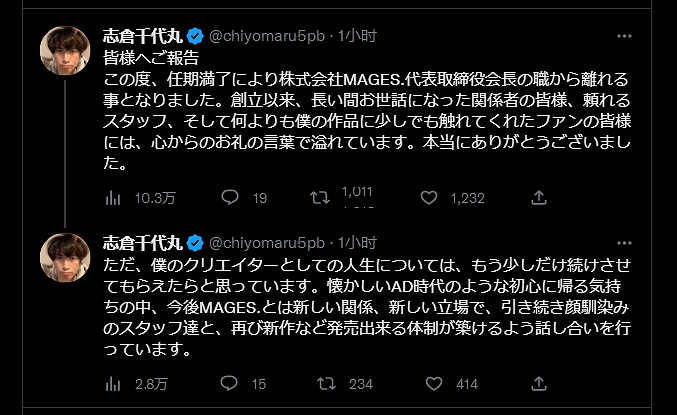Share the first tweet via share icon
This screenshot has width=677, height=415.
coord(539,198)
